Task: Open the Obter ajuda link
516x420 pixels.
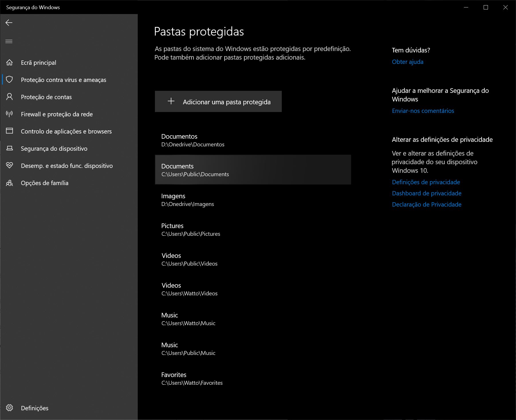Action: (407, 62)
